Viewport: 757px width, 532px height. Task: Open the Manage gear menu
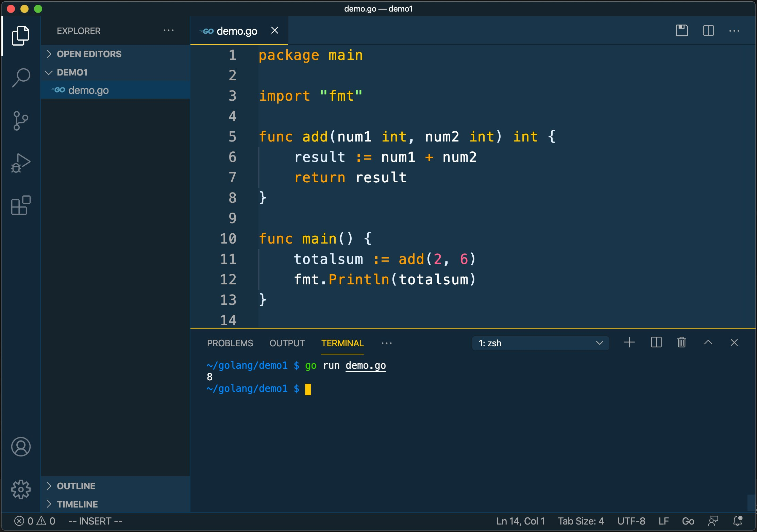(21, 489)
